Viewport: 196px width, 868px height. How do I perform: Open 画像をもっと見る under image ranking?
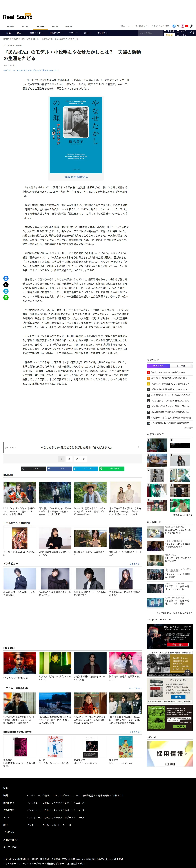click(x=183, y=515)
